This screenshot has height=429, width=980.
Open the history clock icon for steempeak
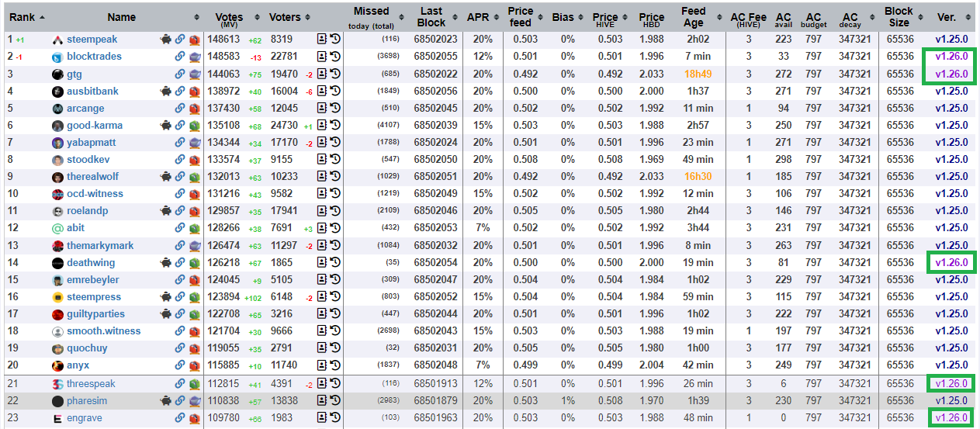coord(335,40)
